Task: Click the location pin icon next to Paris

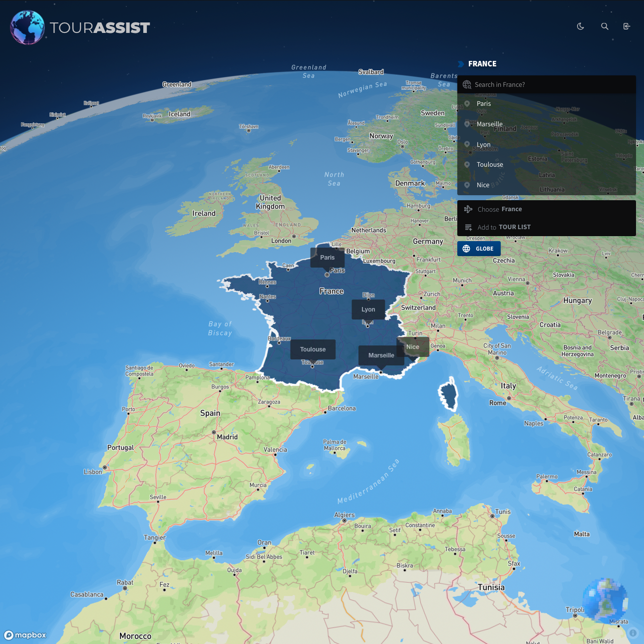Action: point(467,103)
